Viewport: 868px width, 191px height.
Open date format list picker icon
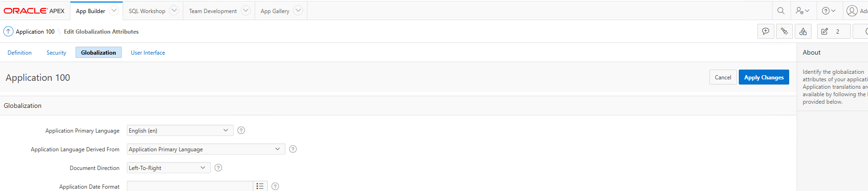pyautogui.click(x=260, y=186)
